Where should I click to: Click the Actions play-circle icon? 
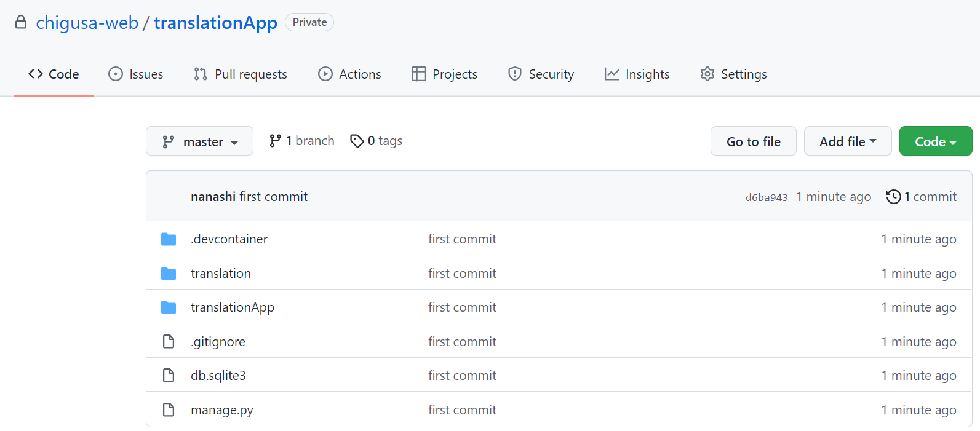click(325, 74)
